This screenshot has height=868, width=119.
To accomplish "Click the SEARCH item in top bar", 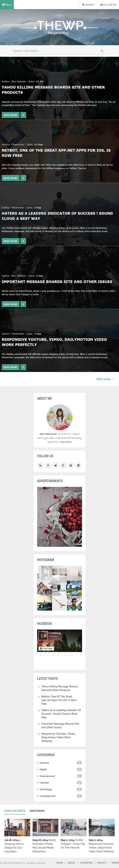I will (x=88, y=5).
